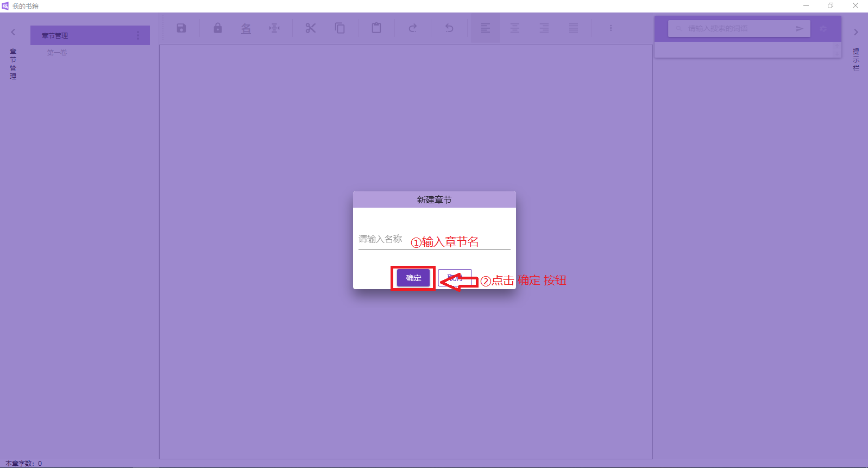The width and height of the screenshot is (868, 468).
Task: Click the 章节管理 panel header
Action: click(90, 35)
